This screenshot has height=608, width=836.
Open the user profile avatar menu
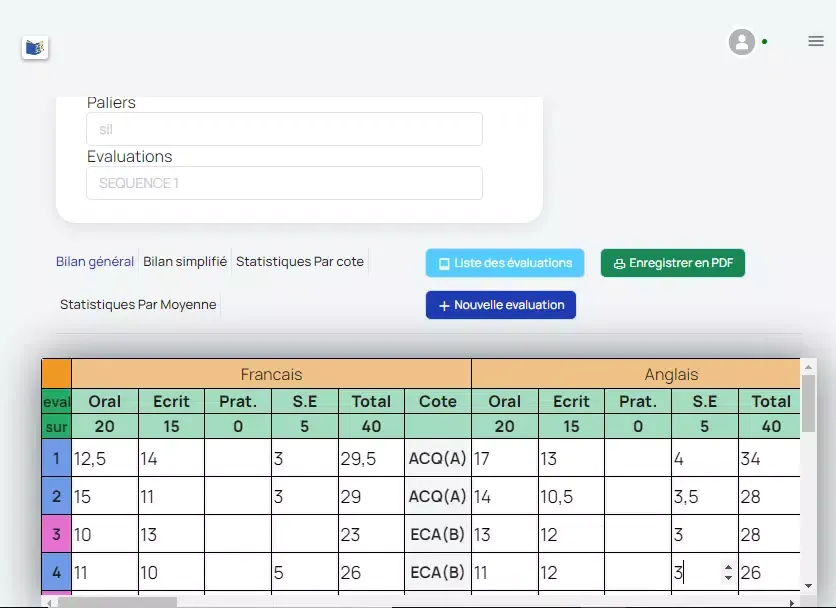tap(742, 42)
